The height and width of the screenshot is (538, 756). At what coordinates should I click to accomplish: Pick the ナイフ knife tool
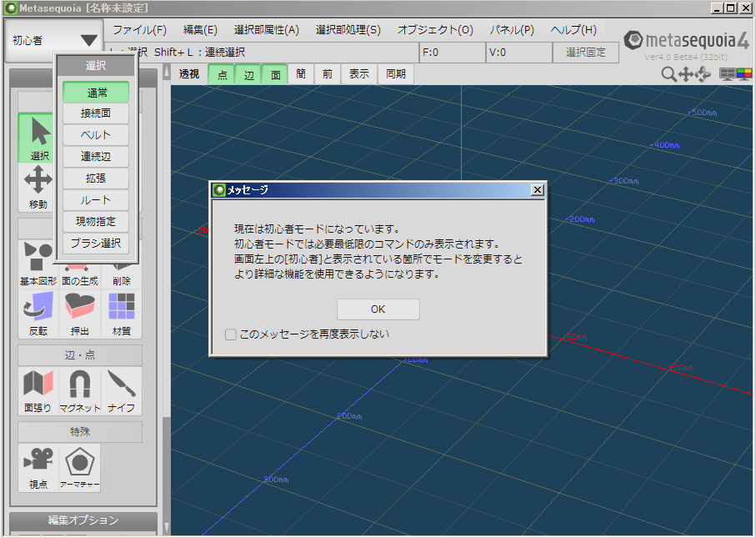(x=122, y=391)
